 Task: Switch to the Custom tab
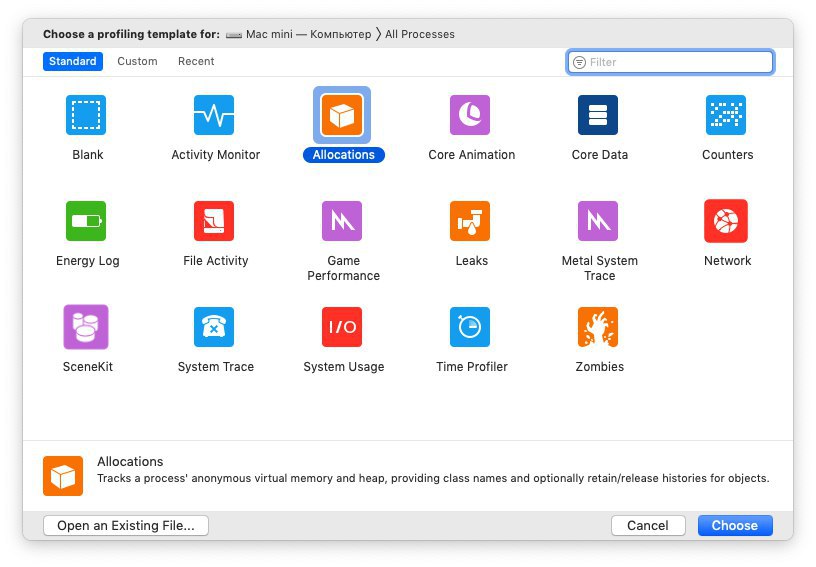(x=137, y=61)
